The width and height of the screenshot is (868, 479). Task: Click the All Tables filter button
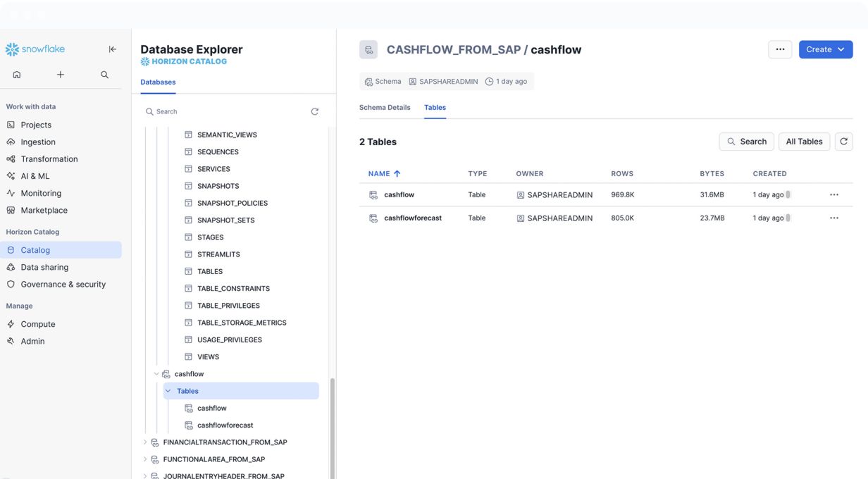(x=804, y=142)
